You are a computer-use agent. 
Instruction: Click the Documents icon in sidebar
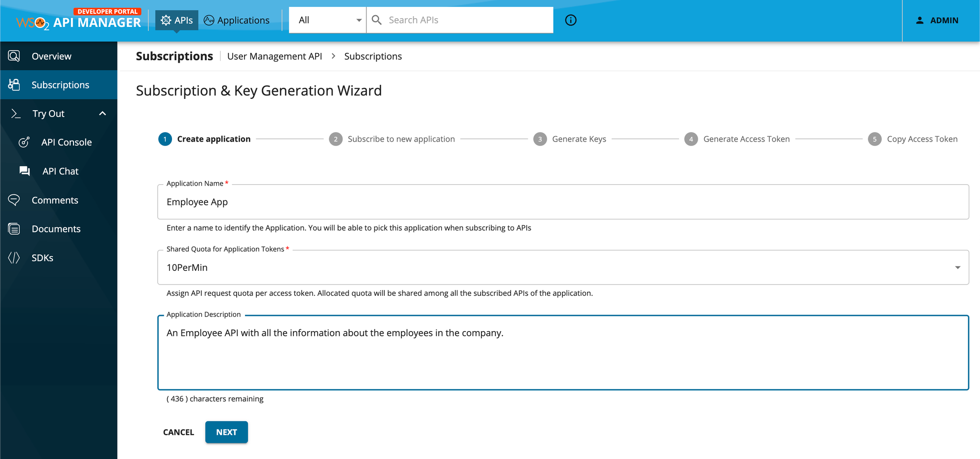[x=14, y=229]
